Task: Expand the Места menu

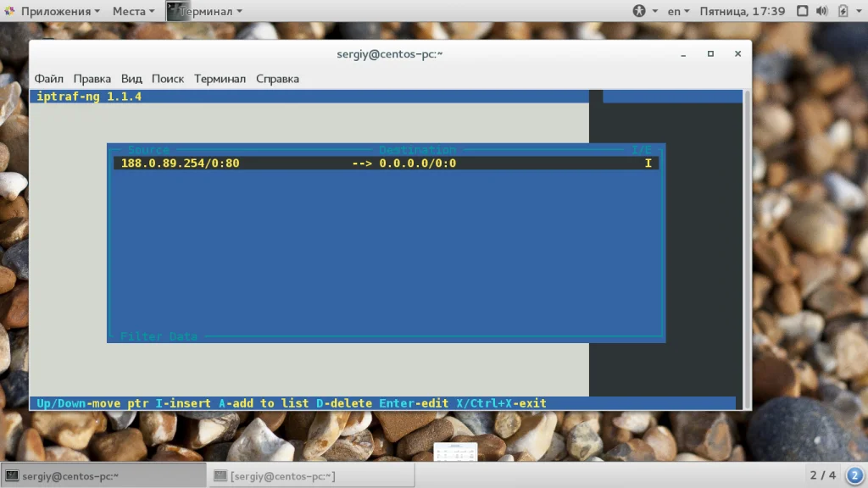Action: pos(133,11)
